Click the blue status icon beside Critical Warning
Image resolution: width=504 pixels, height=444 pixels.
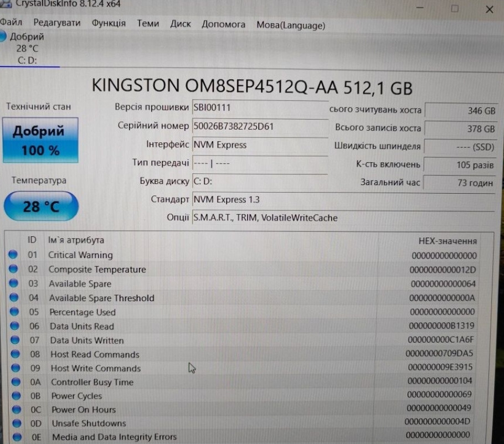tap(14, 255)
